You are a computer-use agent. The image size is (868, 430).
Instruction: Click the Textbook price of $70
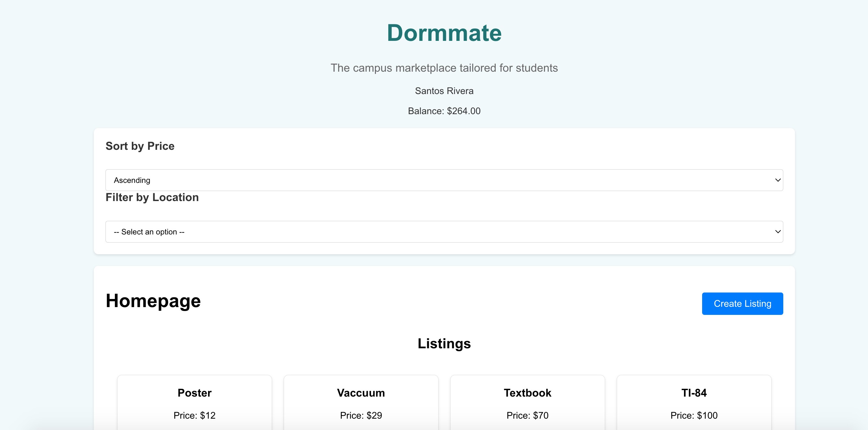[x=527, y=415]
